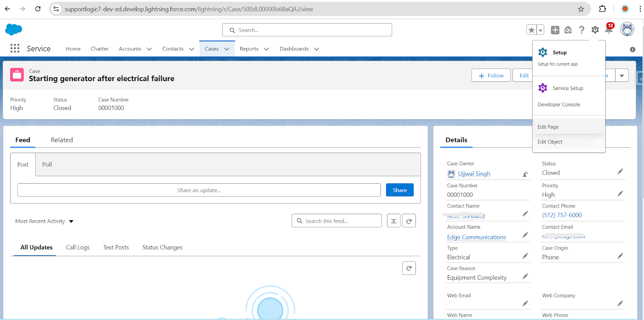Click the Follow button
This screenshot has width=644, height=320.
[x=491, y=75]
